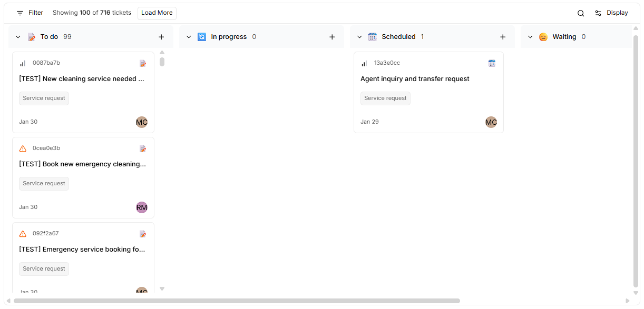The height and width of the screenshot is (309, 644).
Task: Click the RM assignee avatar
Action: (142, 207)
